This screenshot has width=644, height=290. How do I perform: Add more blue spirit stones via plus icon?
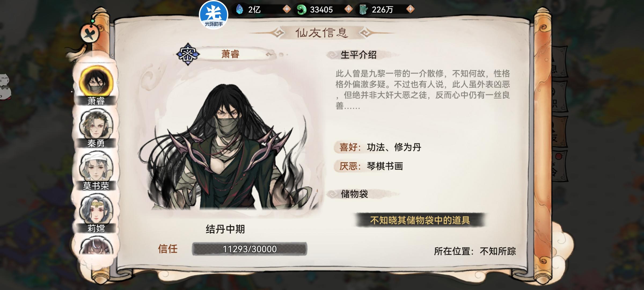click(x=287, y=9)
